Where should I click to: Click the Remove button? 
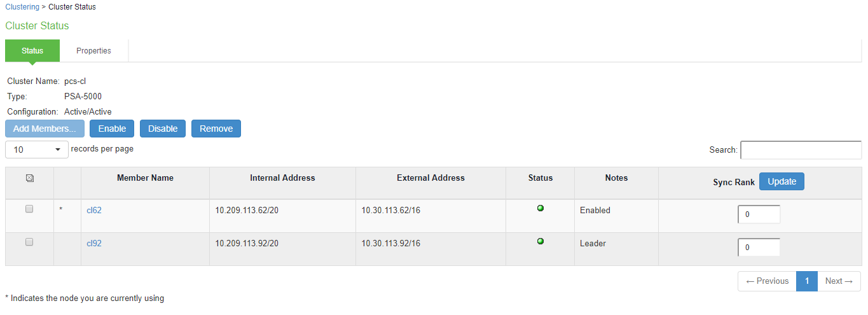(216, 129)
